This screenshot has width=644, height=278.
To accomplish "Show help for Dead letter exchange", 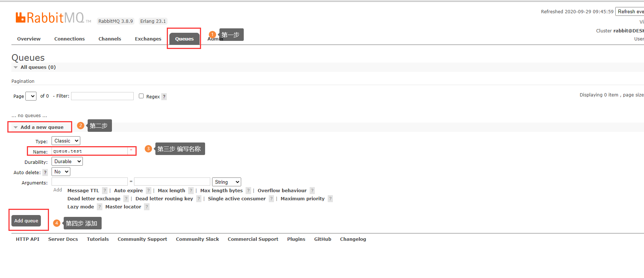I will click(x=126, y=198).
